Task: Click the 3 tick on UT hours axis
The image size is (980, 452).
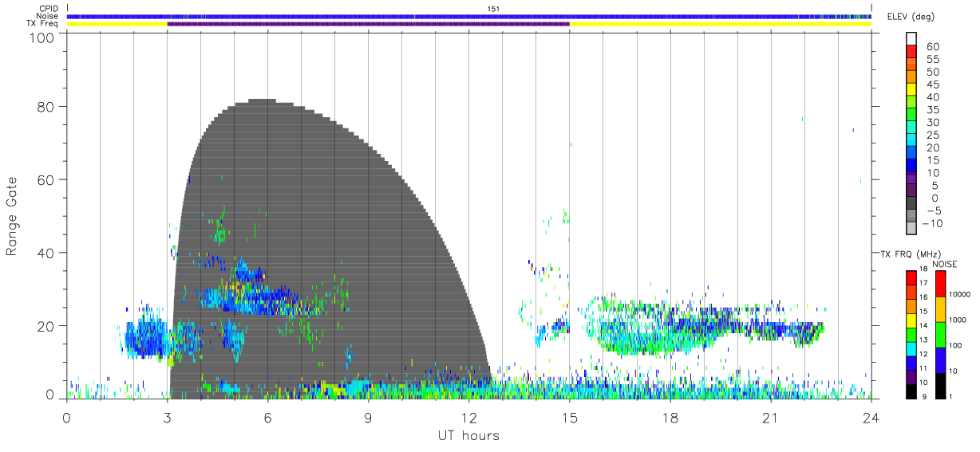Action: [168, 417]
